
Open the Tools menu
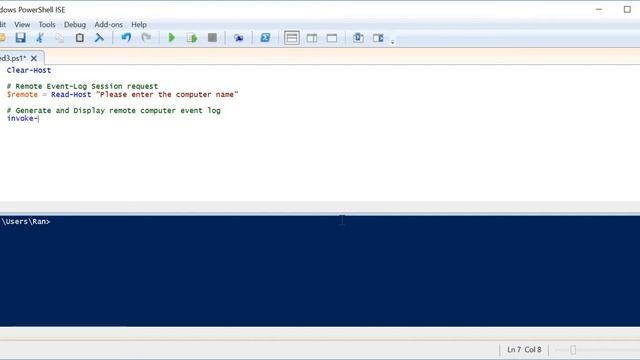pos(47,24)
